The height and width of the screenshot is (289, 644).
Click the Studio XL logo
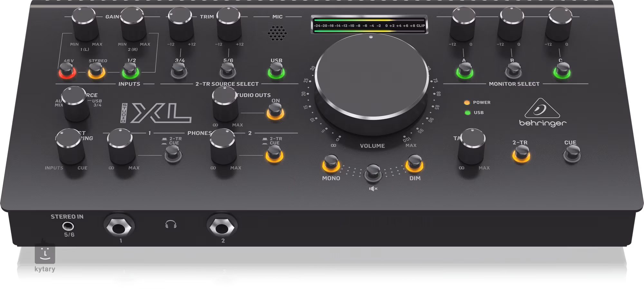[x=156, y=113]
